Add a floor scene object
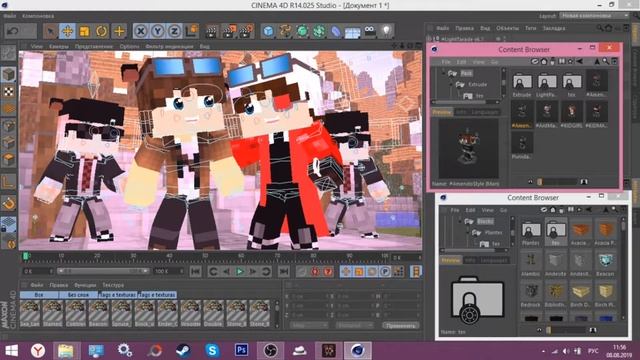640x360 pixels. 353,31
